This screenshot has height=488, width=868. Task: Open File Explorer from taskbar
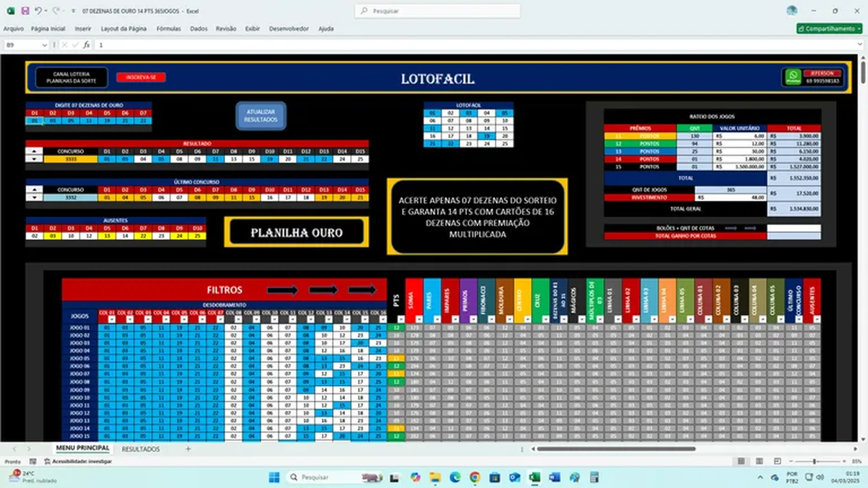[435, 477]
